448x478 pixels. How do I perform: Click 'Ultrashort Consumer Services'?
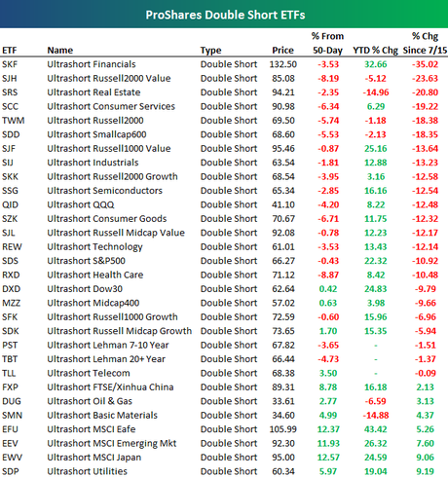click(x=111, y=106)
